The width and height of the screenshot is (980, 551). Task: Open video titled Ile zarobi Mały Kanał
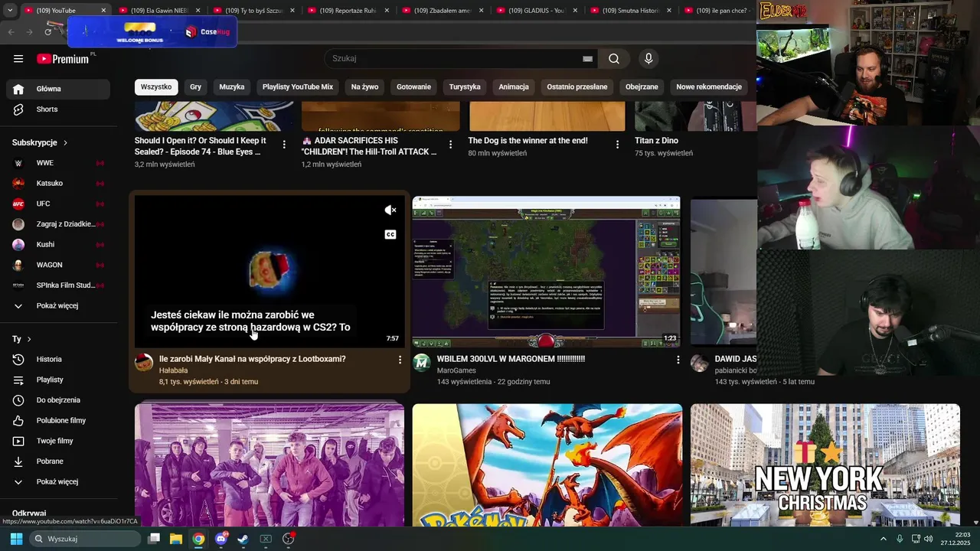point(253,359)
